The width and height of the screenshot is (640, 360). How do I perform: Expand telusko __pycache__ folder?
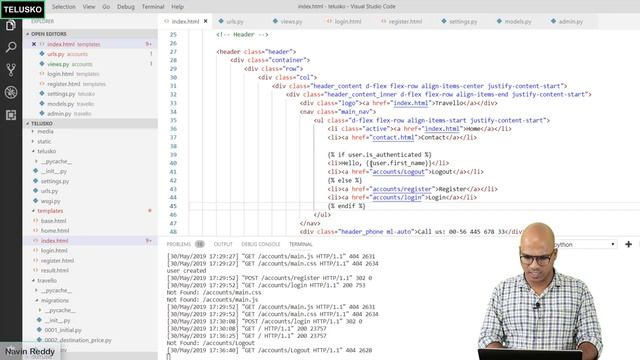pos(56,161)
